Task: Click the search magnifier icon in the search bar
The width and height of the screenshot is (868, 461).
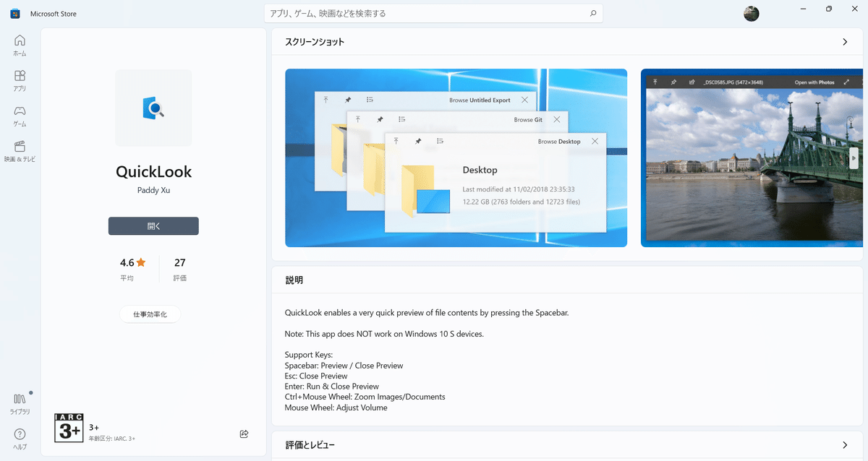Action: point(592,13)
